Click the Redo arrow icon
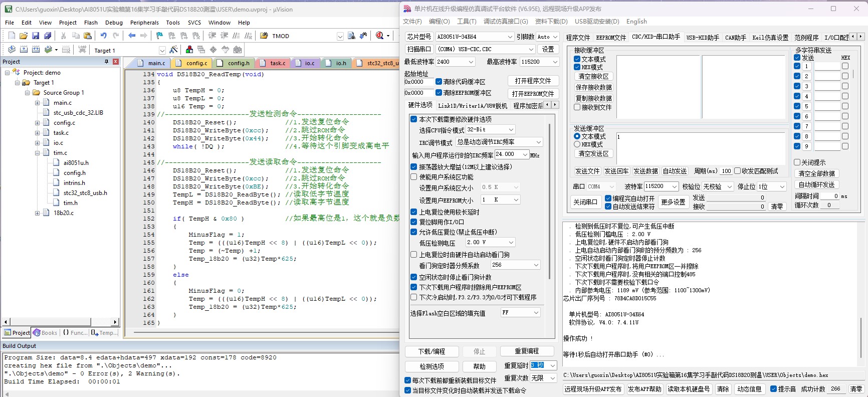The width and height of the screenshot is (868, 397). (116, 36)
